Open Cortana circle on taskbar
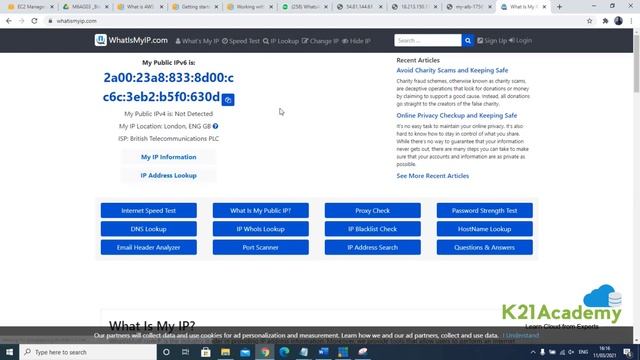640x360 pixels. (166, 352)
